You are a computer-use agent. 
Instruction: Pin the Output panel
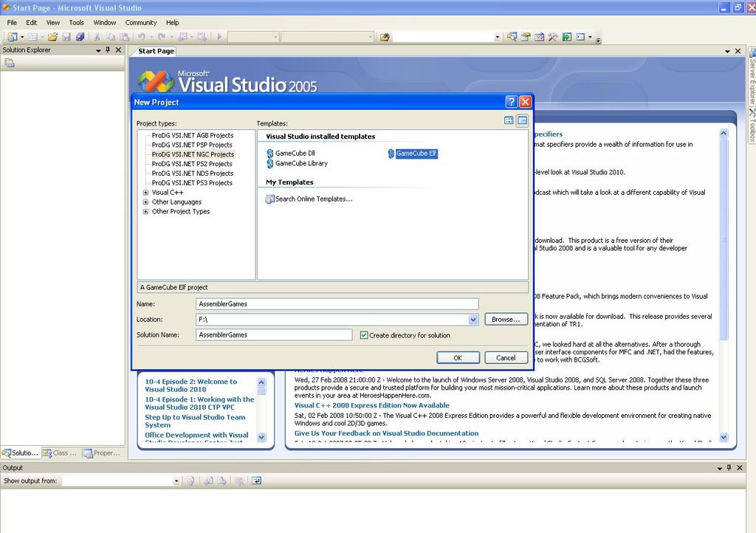click(x=729, y=467)
